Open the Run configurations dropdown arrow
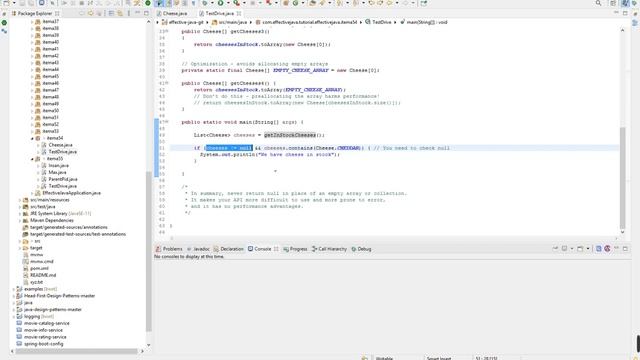 point(228,3)
